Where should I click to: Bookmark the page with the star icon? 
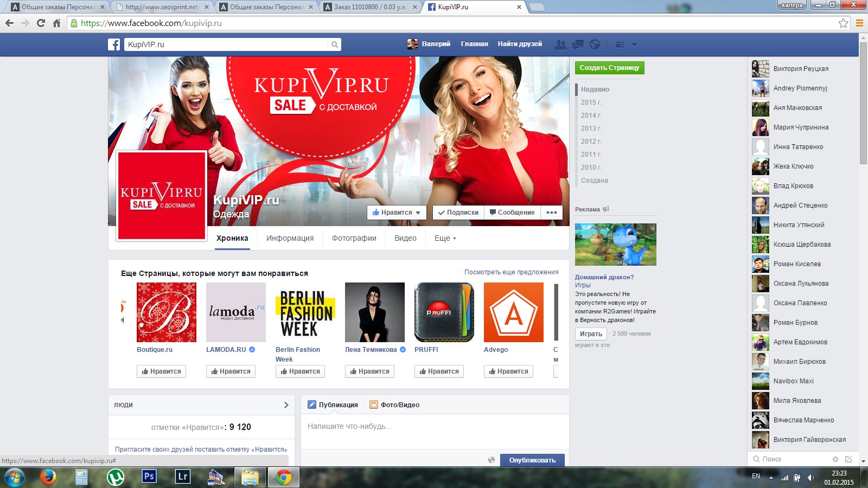pos(843,23)
